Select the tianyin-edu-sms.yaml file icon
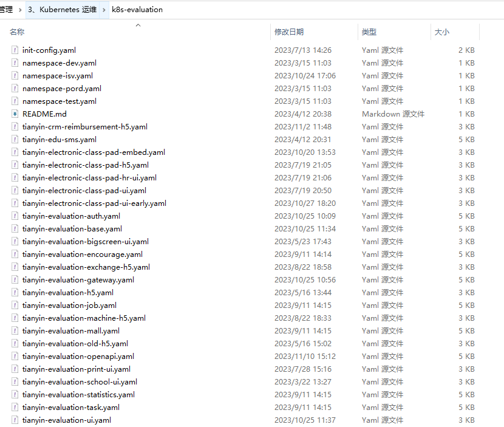504x427 pixels. click(x=15, y=140)
